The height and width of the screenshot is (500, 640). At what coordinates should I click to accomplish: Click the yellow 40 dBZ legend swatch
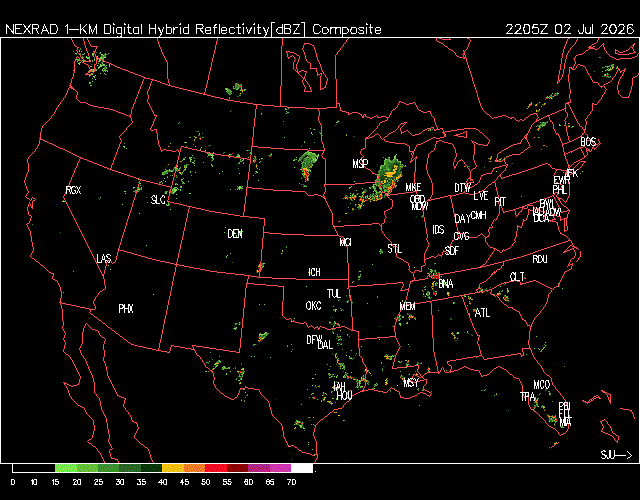[x=173, y=468]
